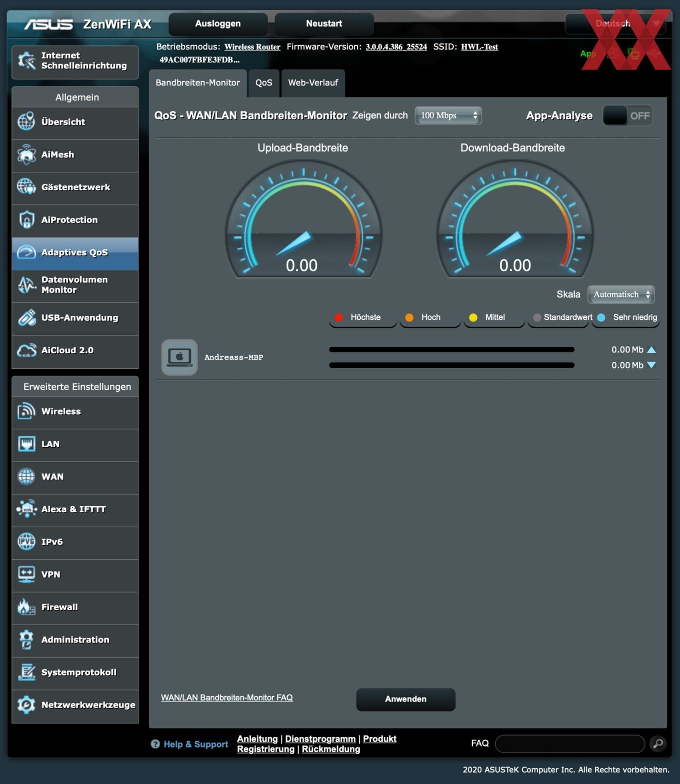Click the Download-Bandbreite gauge
The width and height of the screenshot is (680, 784).
pos(515,218)
